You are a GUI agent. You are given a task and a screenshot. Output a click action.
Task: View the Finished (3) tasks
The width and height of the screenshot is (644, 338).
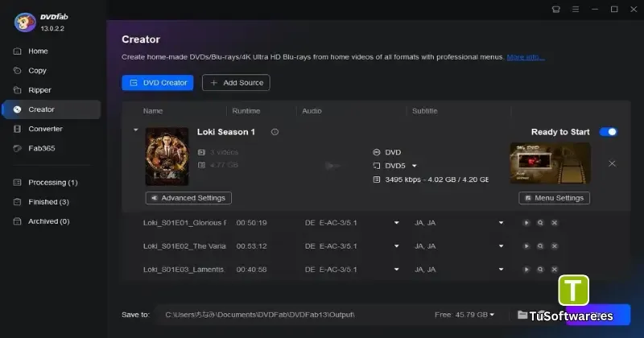coord(48,202)
